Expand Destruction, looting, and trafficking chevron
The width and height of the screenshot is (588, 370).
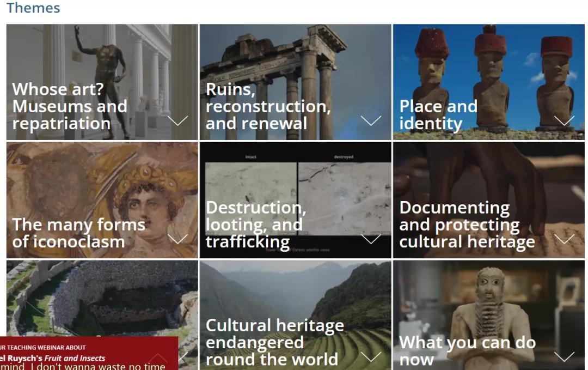(x=371, y=239)
